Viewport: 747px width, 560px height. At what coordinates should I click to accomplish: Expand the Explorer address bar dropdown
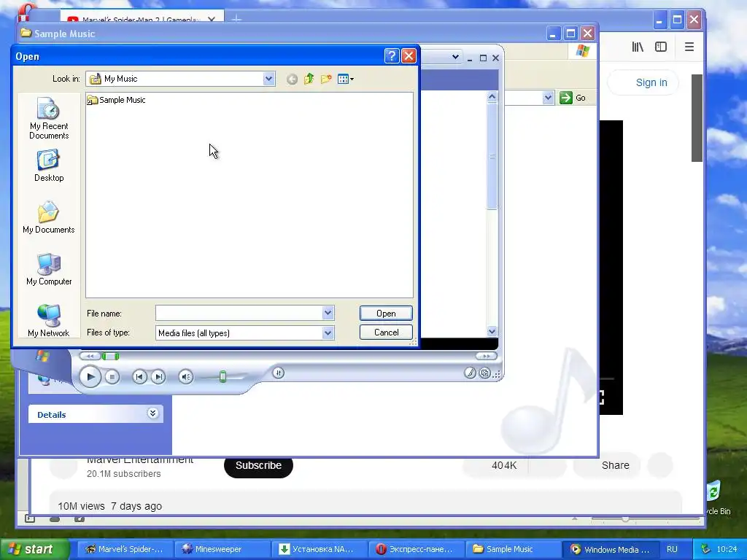coord(548,98)
